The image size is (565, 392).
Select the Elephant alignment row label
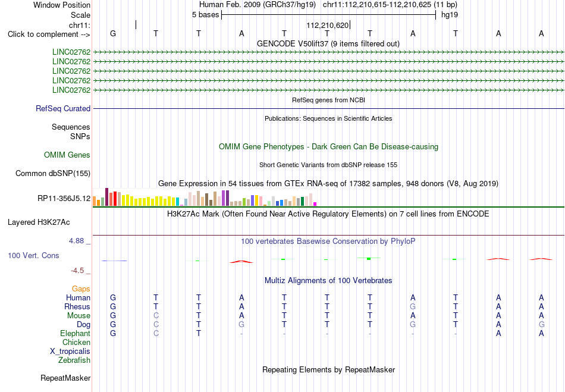click(x=75, y=333)
